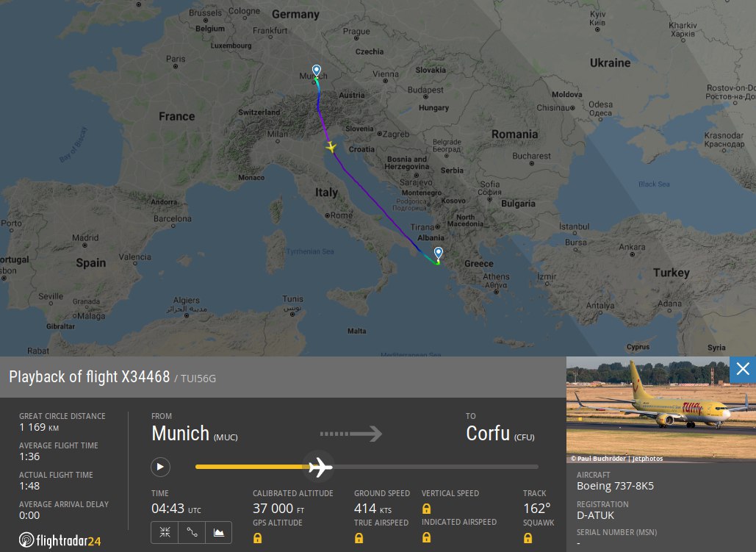
Task: Click the TUIfly aircraft photo
Action: click(661, 409)
